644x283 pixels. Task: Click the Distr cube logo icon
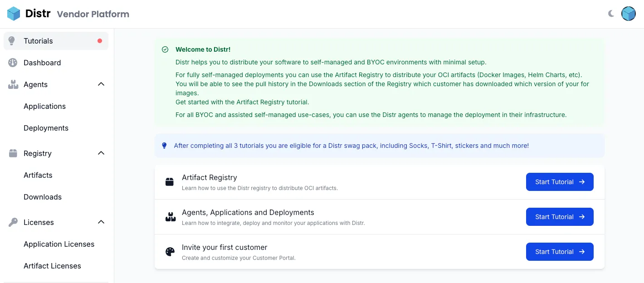14,14
